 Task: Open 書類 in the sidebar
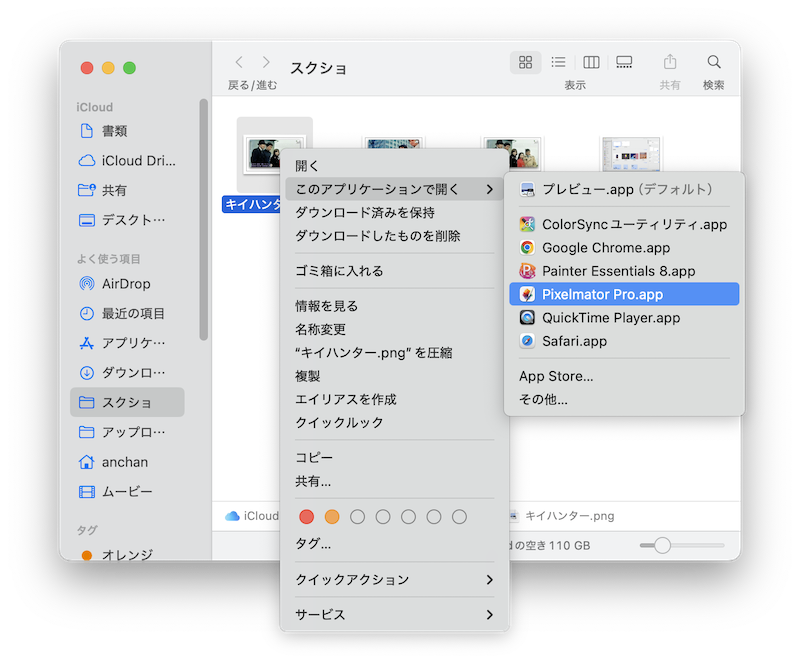(x=128, y=131)
